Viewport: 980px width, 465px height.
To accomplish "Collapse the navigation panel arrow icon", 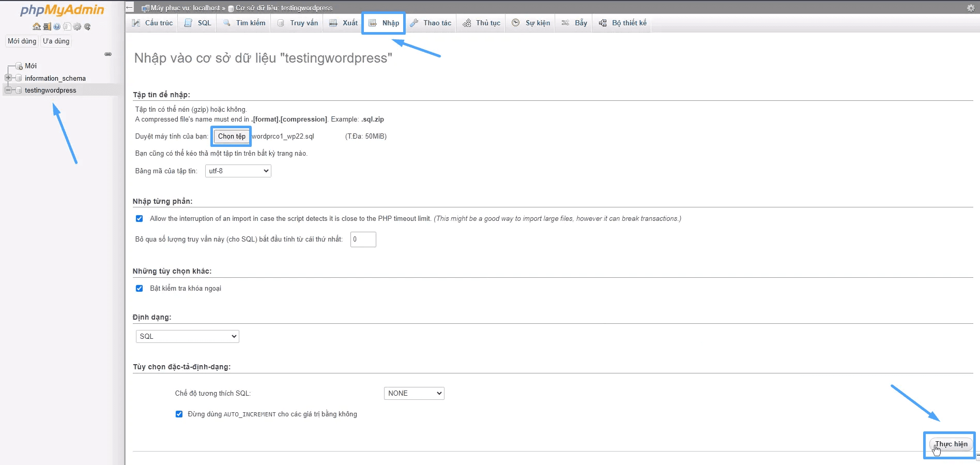I will [x=130, y=7].
